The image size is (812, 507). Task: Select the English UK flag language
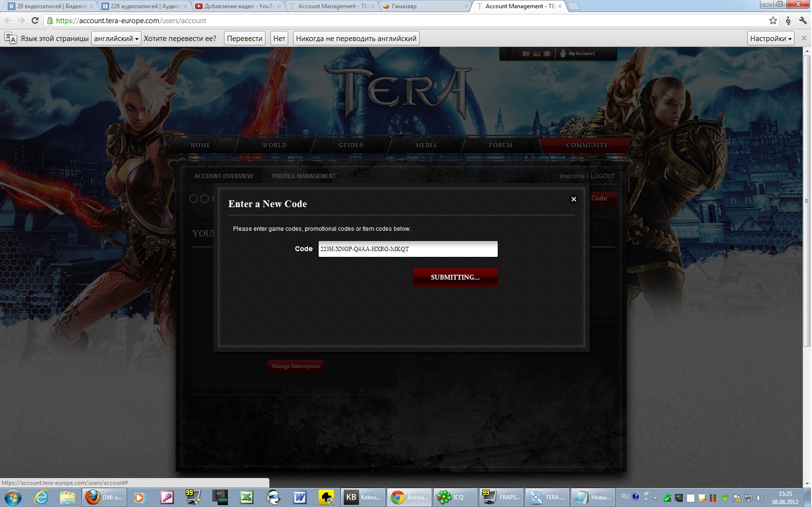[526, 54]
